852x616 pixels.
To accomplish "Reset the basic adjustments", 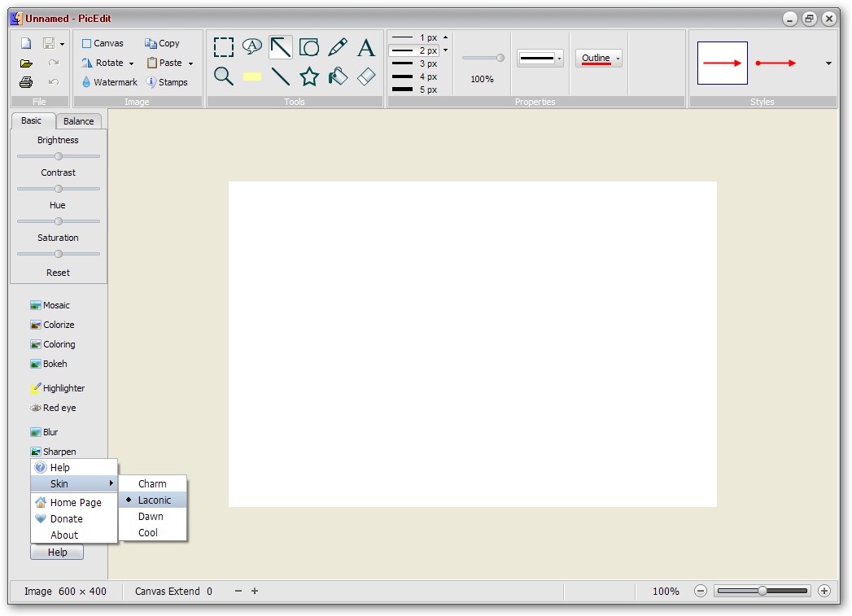I will (x=58, y=273).
